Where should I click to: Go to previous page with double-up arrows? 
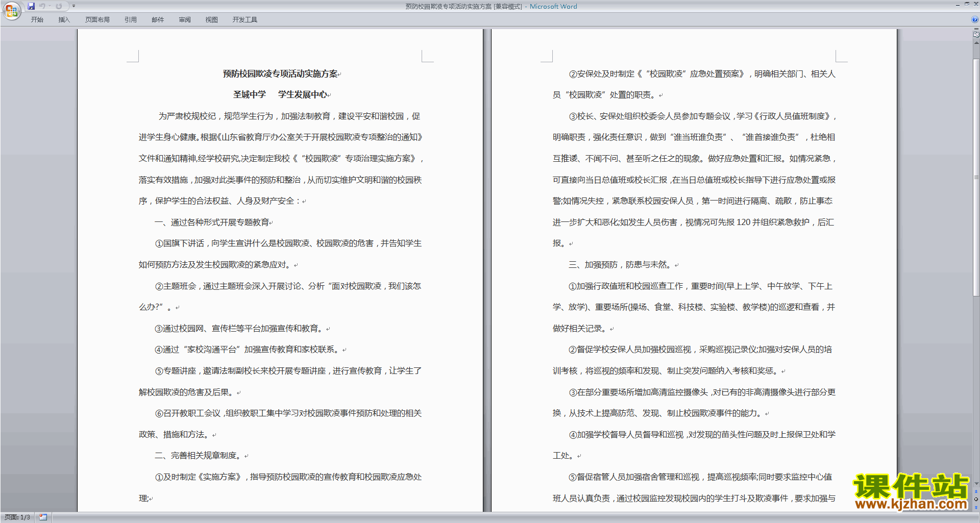pos(976,492)
